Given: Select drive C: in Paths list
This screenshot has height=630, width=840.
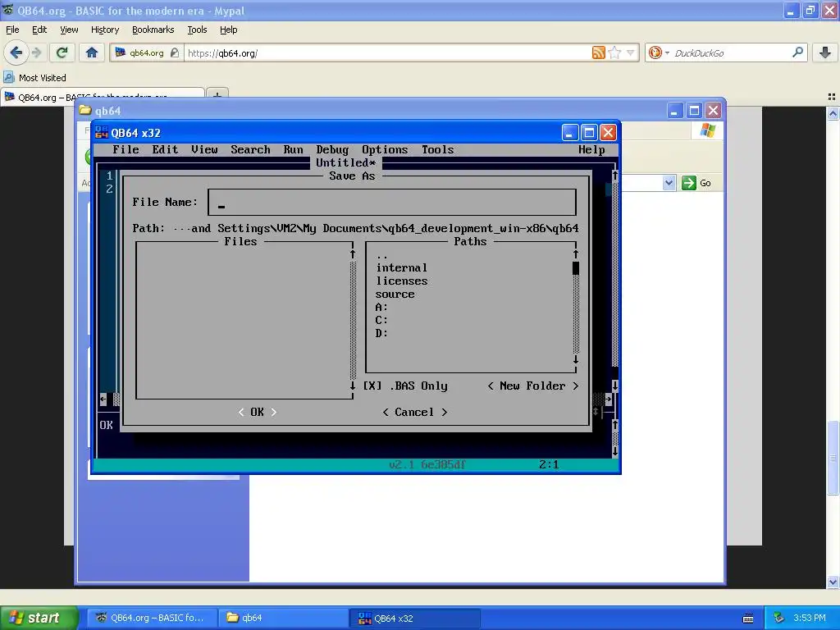Looking at the screenshot, I should coord(381,320).
